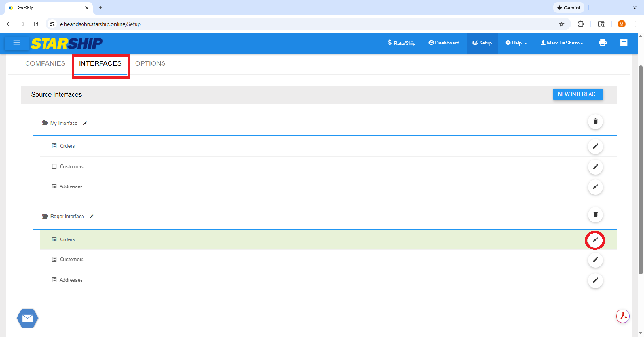The image size is (644, 337).
Task: Open the mail chat widget icon
Action: coord(27,318)
